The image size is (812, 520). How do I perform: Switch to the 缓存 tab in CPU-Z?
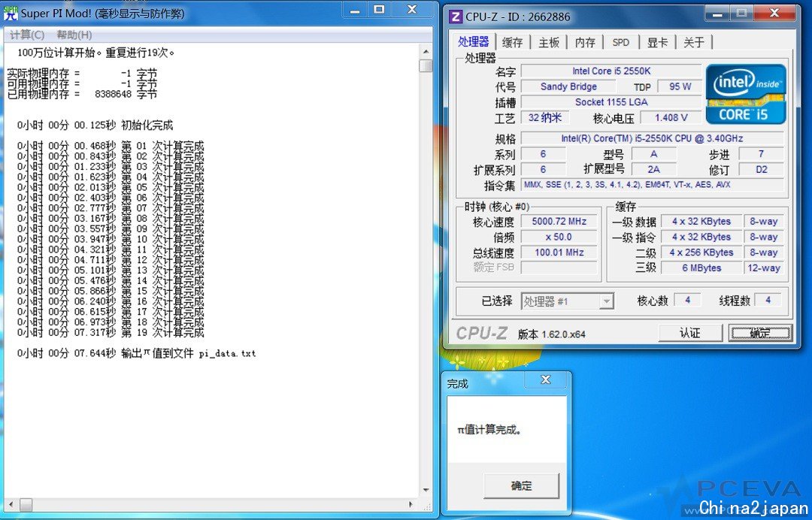pos(512,42)
